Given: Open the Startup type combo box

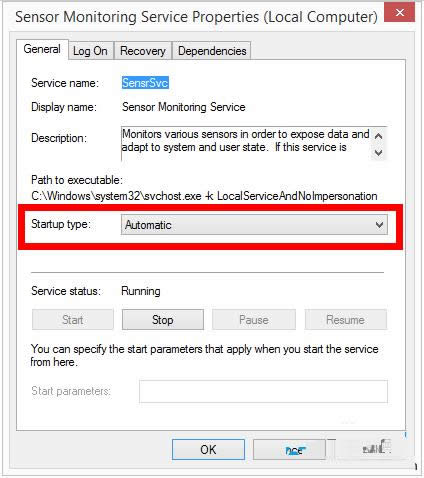Looking at the screenshot, I should tap(254, 225).
